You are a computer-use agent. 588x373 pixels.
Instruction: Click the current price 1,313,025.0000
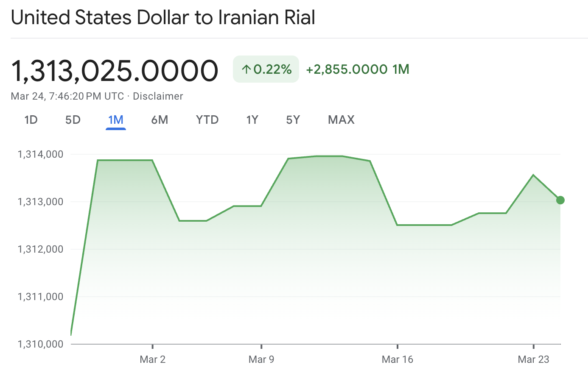pyautogui.click(x=115, y=70)
